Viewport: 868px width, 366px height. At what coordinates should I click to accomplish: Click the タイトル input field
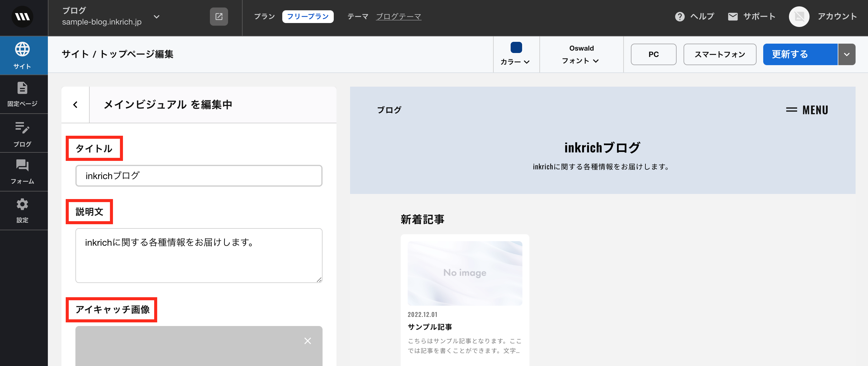point(199,176)
